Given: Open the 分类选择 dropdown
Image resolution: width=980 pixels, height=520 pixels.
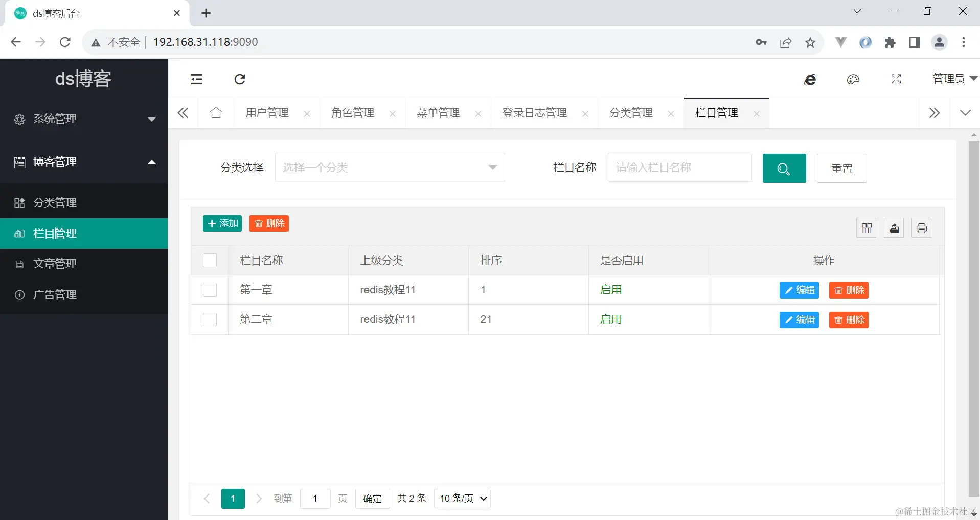Looking at the screenshot, I should 390,168.
